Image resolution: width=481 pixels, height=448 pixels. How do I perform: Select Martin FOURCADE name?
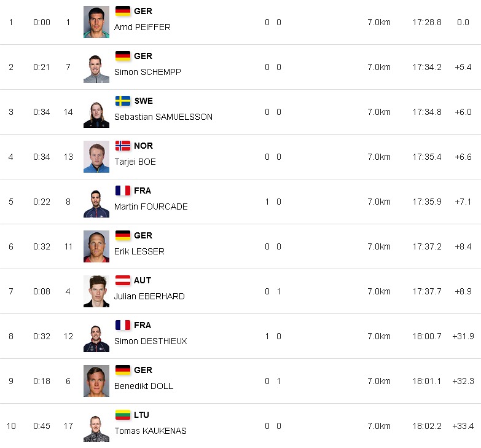pyautogui.click(x=151, y=206)
